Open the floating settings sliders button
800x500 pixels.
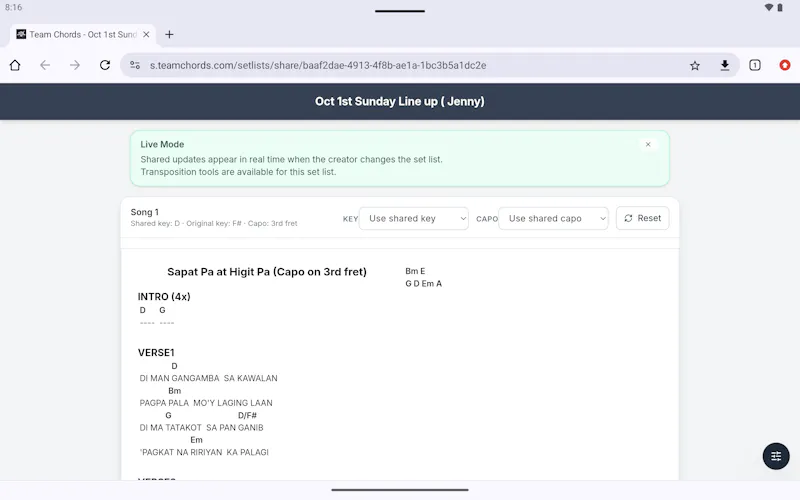776,456
